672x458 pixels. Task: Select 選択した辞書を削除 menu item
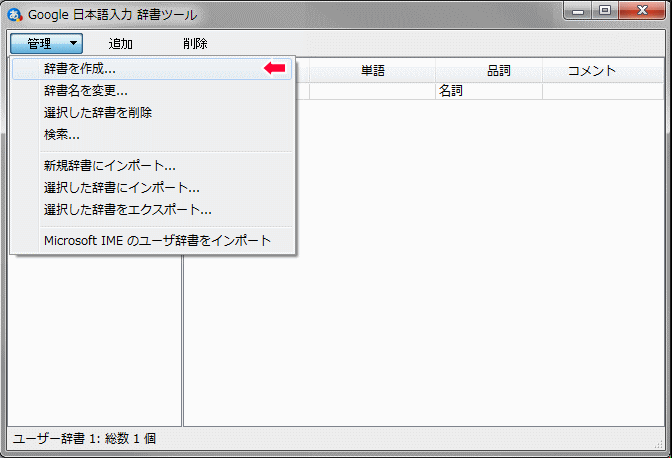[152, 113]
